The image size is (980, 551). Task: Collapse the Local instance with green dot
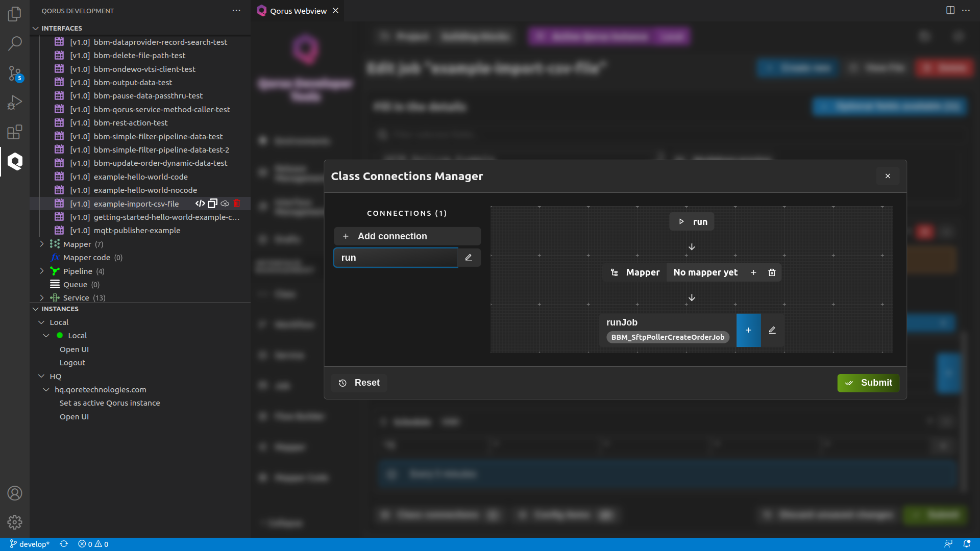[46, 335]
